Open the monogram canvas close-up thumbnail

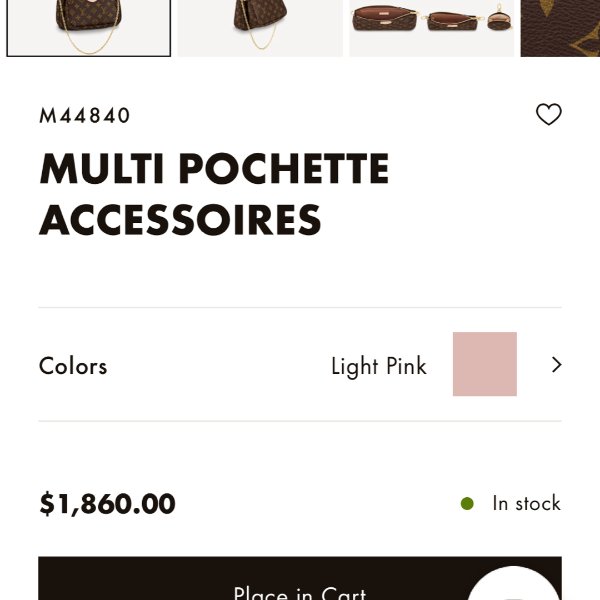coord(560,28)
